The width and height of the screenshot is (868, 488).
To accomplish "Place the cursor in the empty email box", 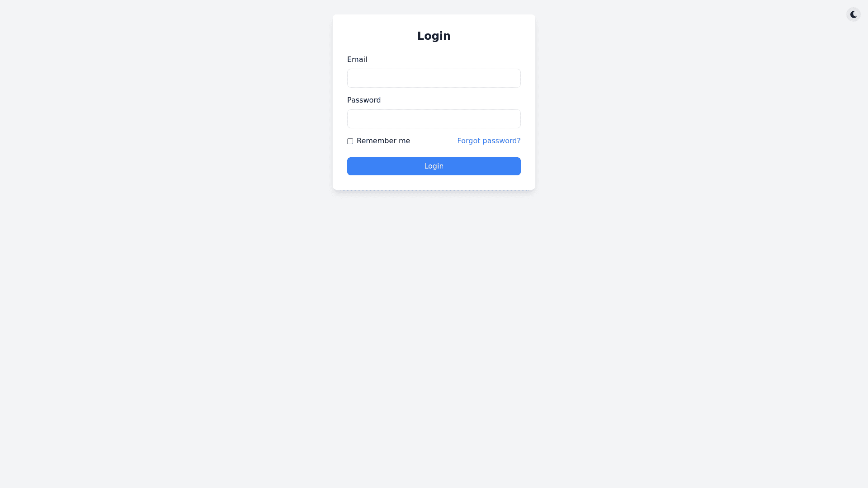I will [x=434, y=78].
